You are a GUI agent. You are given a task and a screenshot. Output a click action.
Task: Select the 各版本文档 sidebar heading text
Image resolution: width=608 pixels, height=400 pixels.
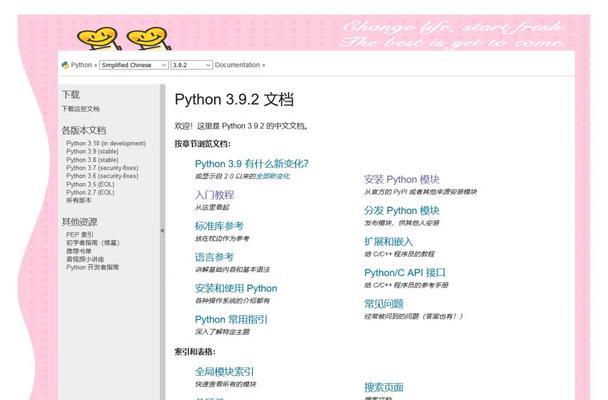(84, 130)
